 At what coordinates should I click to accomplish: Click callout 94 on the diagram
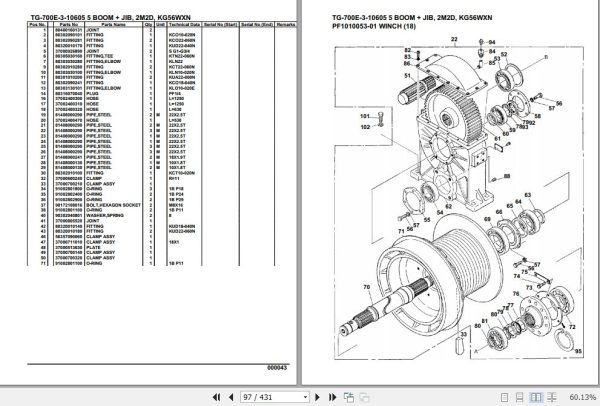pyautogui.click(x=492, y=42)
